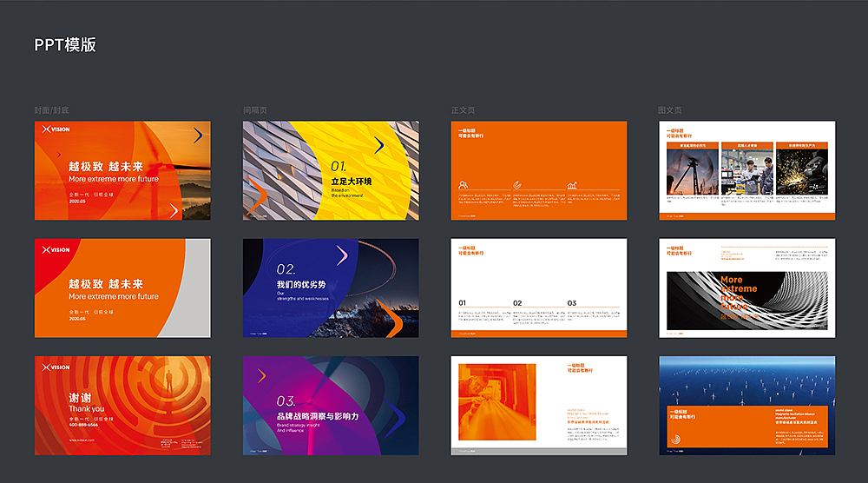Image resolution: width=868 pixels, height=483 pixels.
Task: Click the '品牌战略洞察与影响力' heading
Action: pyautogui.click(x=318, y=416)
